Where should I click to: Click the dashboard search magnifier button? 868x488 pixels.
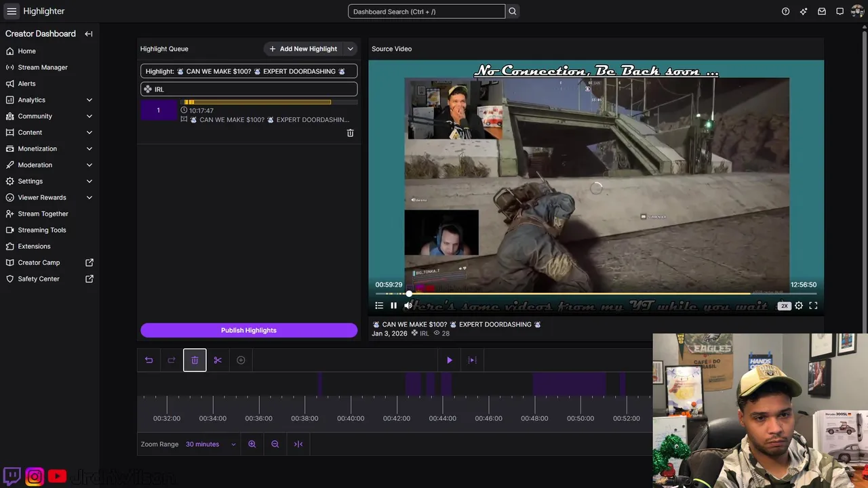513,12
